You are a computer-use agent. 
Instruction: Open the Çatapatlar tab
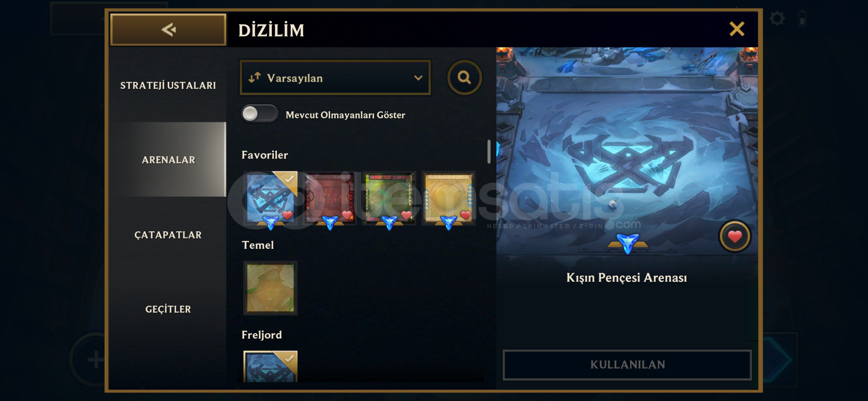coord(168,235)
